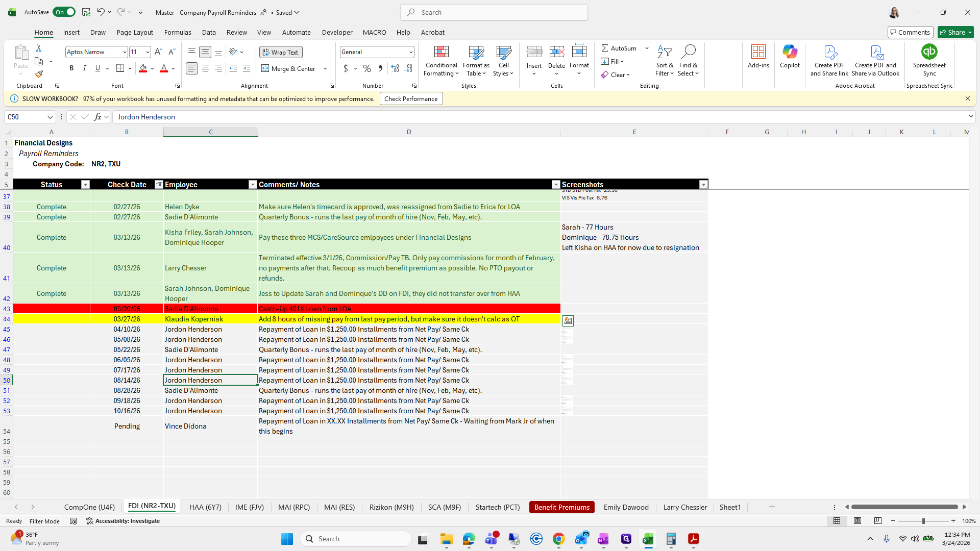This screenshot has height=551, width=980.
Task: Click the Spreadsheet Sync QuickBooks icon
Action: click(929, 52)
